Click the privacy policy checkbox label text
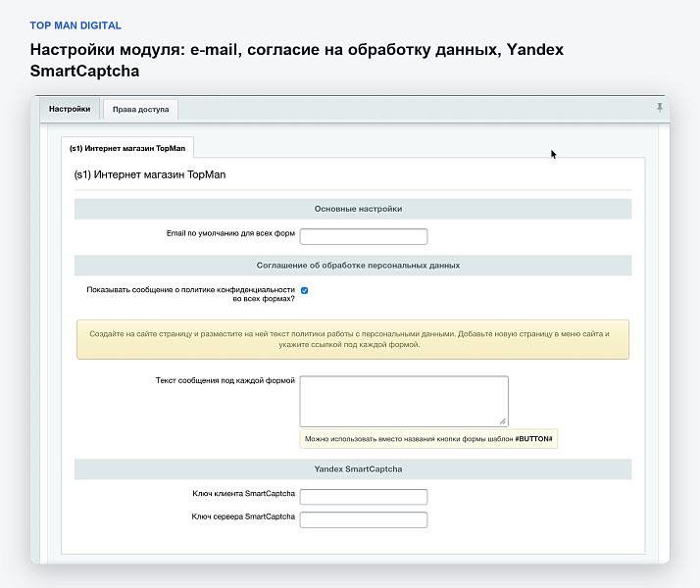Image resolution: width=700 pixels, height=588 pixels. tap(190, 294)
